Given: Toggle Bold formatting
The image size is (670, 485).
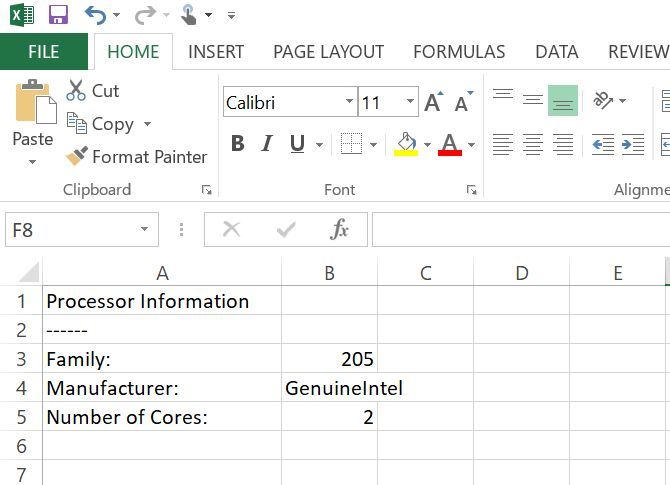Looking at the screenshot, I should coord(238,144).
